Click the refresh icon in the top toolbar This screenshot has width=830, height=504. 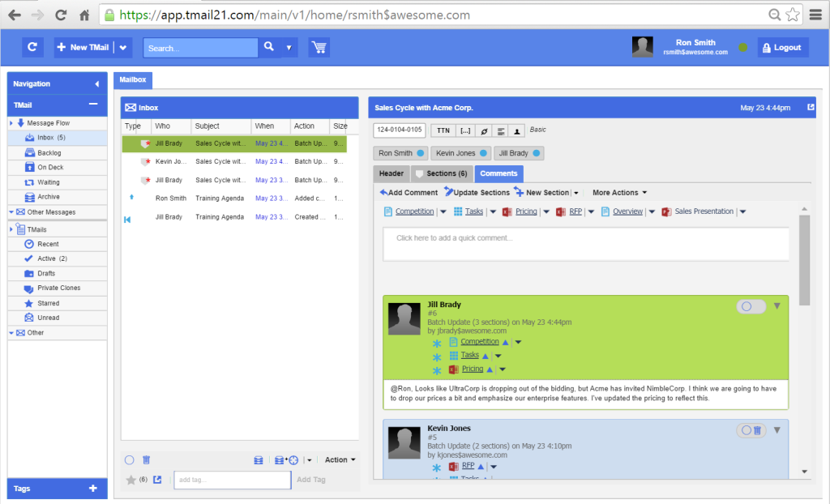click(32, 47)
